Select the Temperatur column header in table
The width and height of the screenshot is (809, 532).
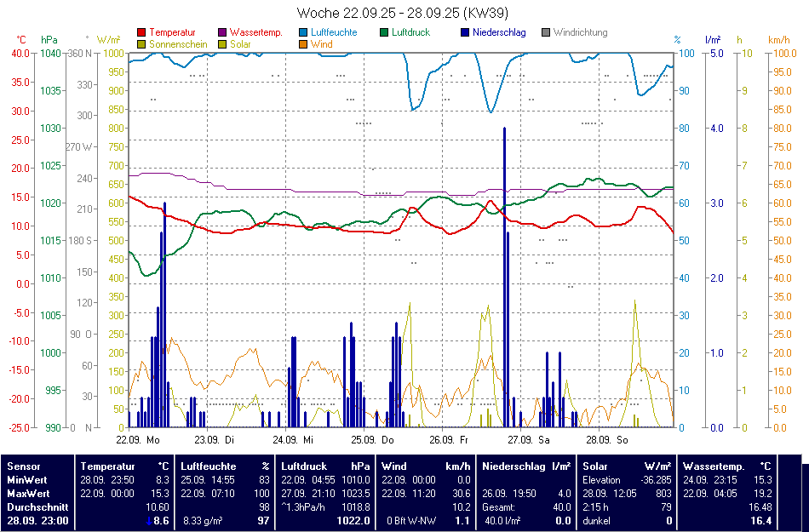(107, 466)
